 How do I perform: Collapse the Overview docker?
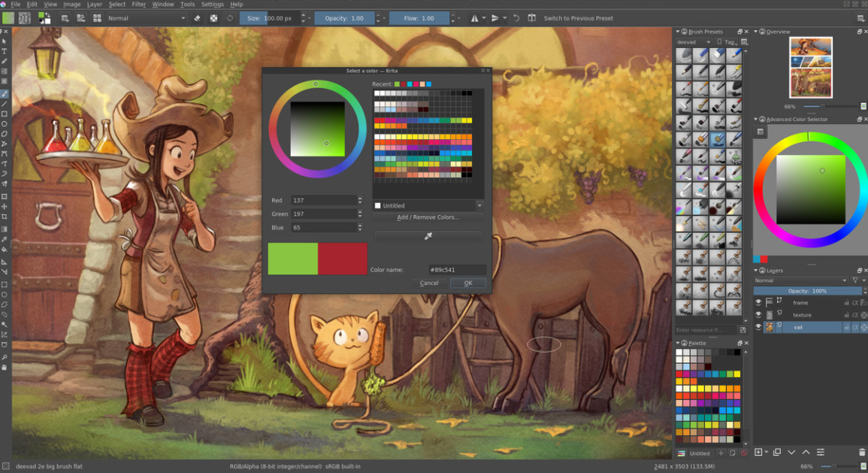tap(755, 32)
